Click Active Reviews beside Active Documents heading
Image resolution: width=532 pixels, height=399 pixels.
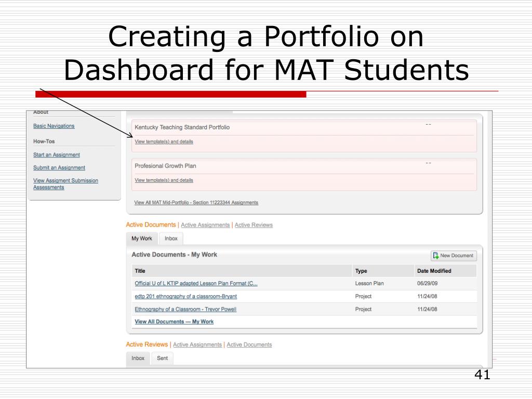pyautogui.click(x=254, y=225)
